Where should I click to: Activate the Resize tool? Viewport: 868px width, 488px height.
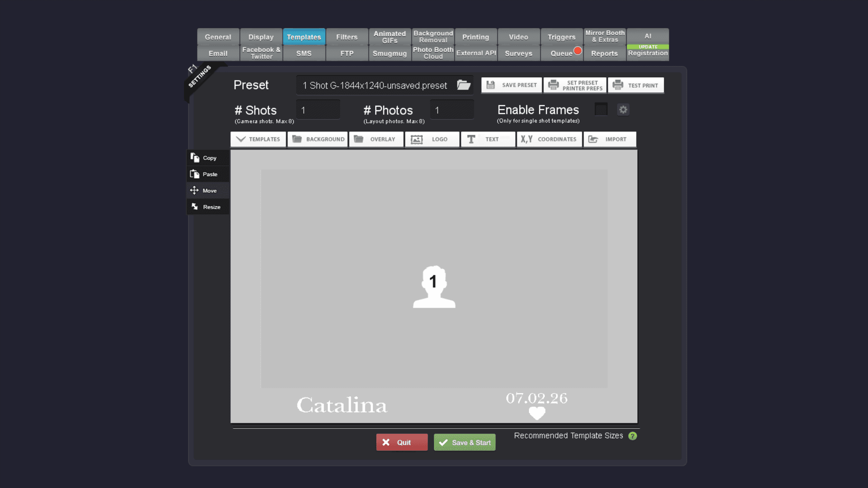click(208, 207)
